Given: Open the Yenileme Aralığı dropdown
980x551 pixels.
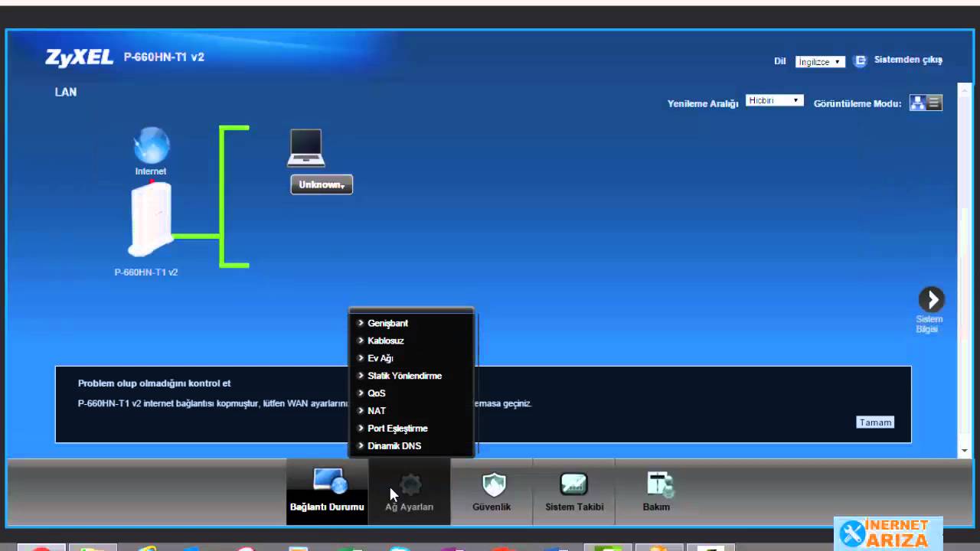Looking at the screenshot, I should (x=774, y=100).
